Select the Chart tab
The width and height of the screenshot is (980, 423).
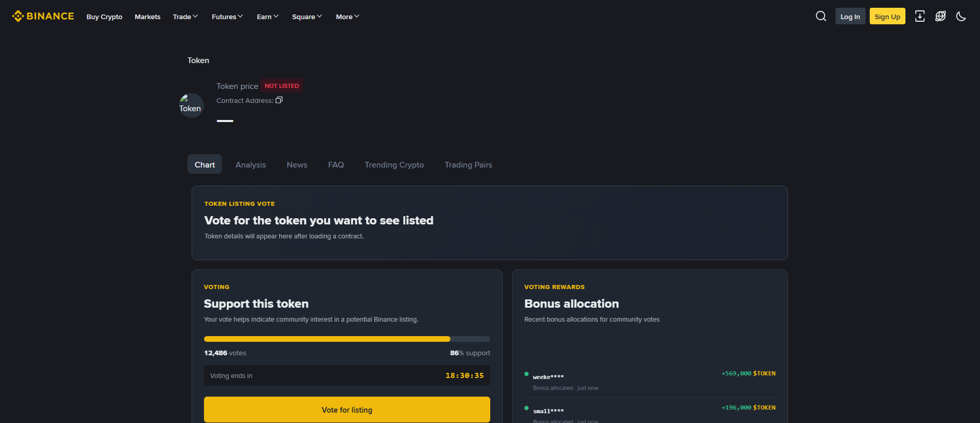pos(204,164)
